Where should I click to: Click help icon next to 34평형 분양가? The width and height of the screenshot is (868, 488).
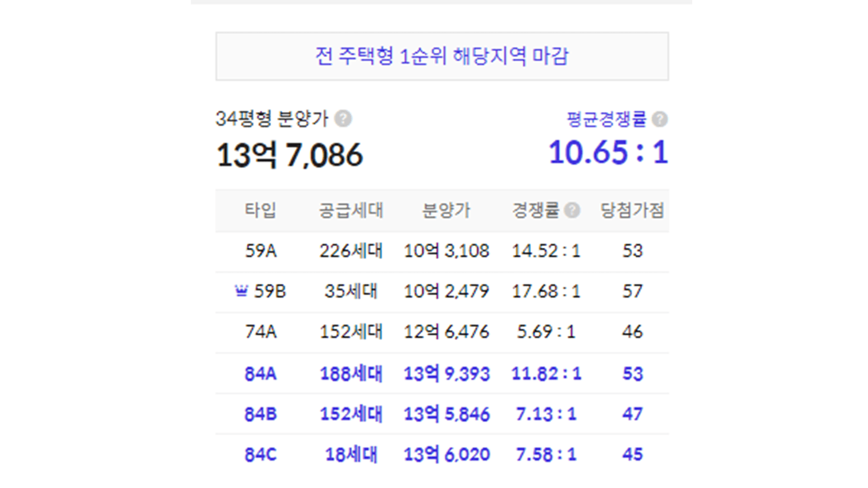point(343,119)
